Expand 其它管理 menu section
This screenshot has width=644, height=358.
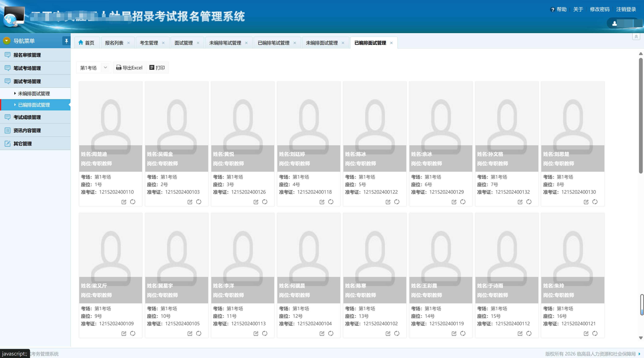click(x=35, y=144)
